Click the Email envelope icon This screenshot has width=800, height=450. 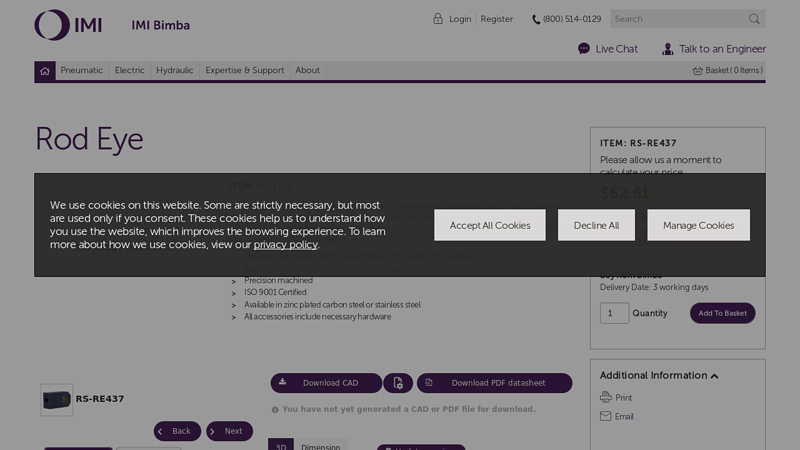click(605, 416)
